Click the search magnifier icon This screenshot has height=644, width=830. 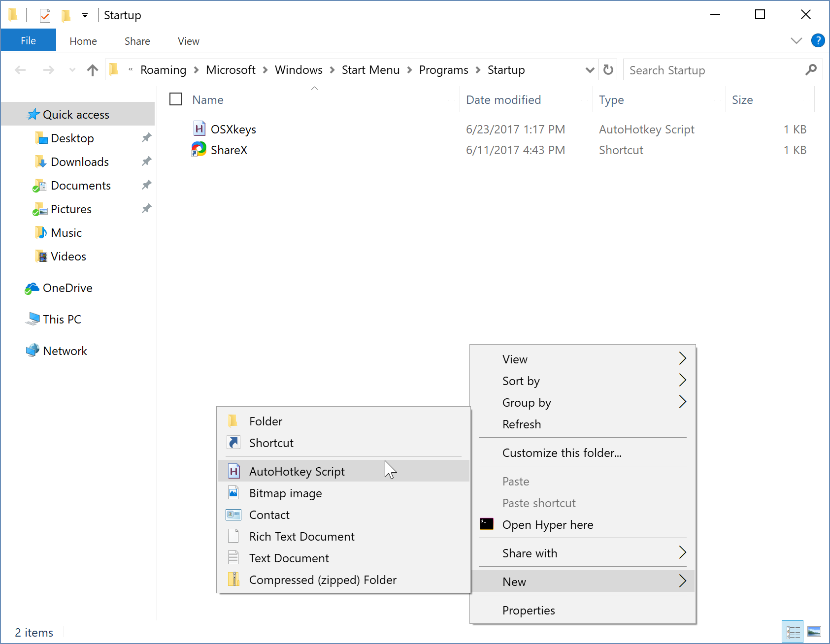click(x=811, y=70)
